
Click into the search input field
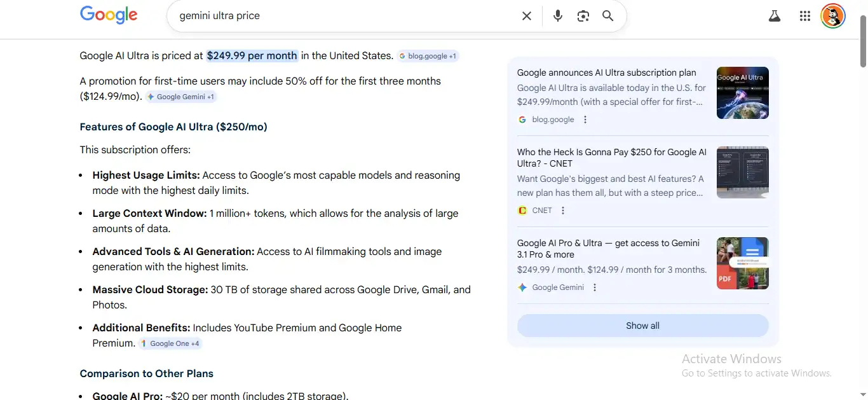(x=343, y=16)
